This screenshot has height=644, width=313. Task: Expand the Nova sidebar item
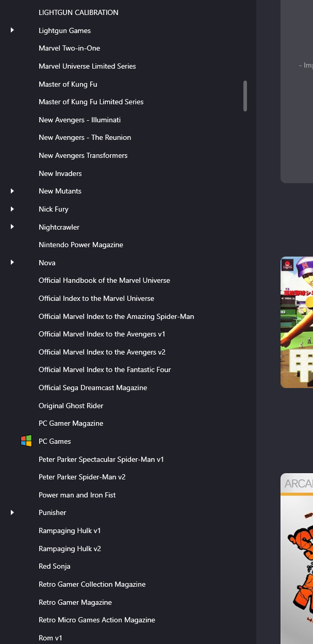pyautogui.click(x=12, y=262)
